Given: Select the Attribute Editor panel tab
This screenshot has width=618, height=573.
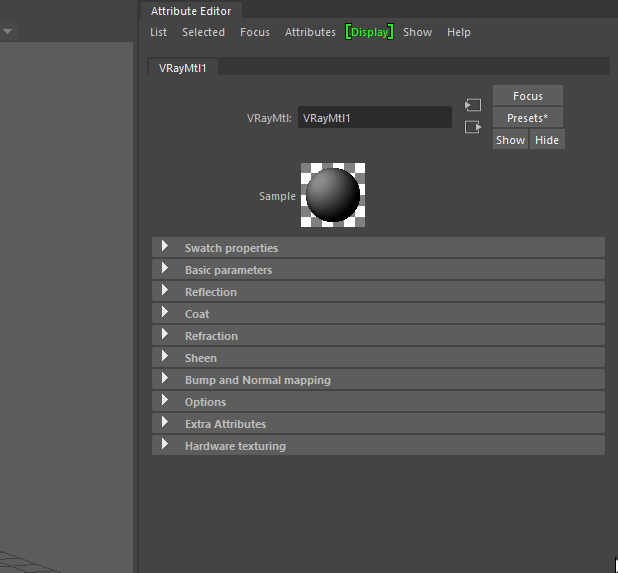Looking at the screenshot, I should 191,11.
